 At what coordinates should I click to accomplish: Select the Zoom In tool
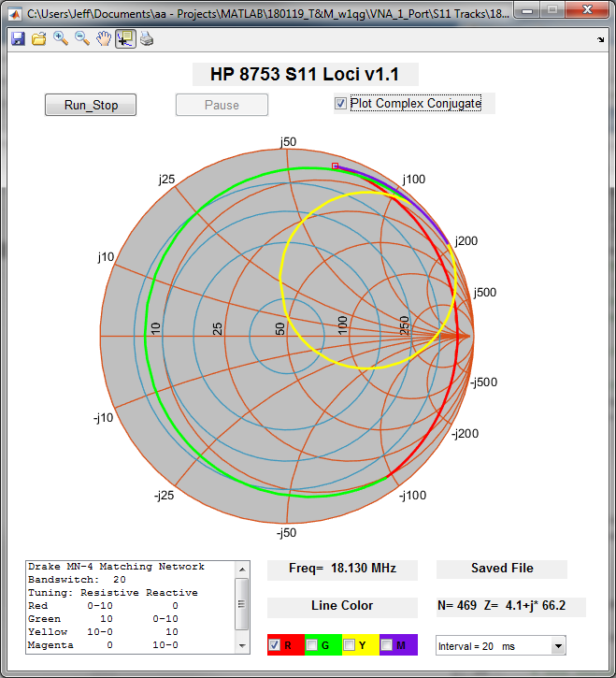[61, 39]
